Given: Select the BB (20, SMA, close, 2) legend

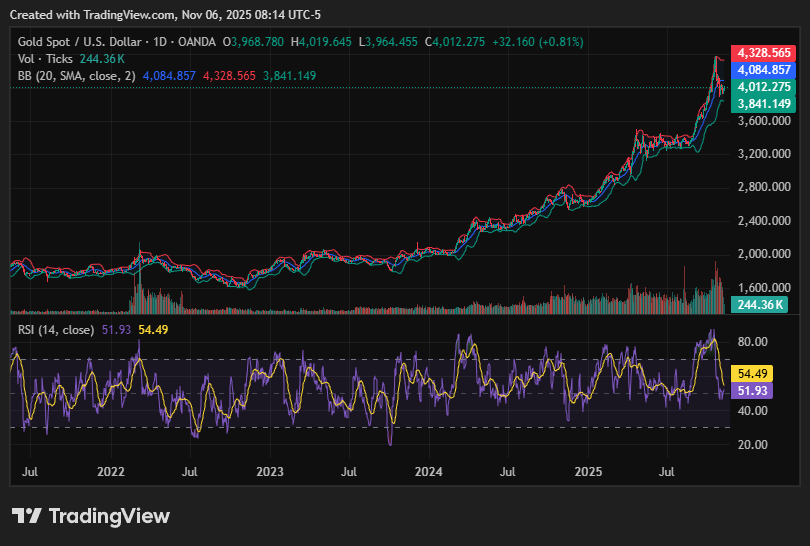Looking at the screenshot, I should pyautogui.click(x=77, y=76).
